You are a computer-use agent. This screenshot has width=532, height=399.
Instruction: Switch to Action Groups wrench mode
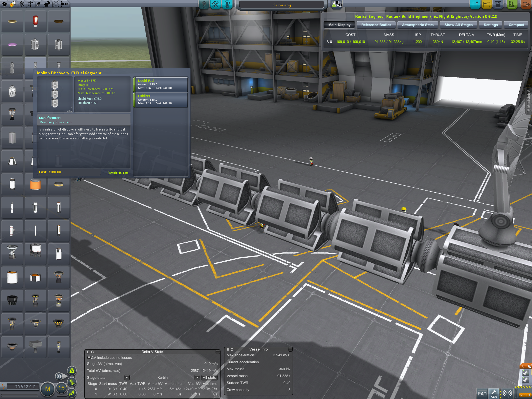pos(216,4)
